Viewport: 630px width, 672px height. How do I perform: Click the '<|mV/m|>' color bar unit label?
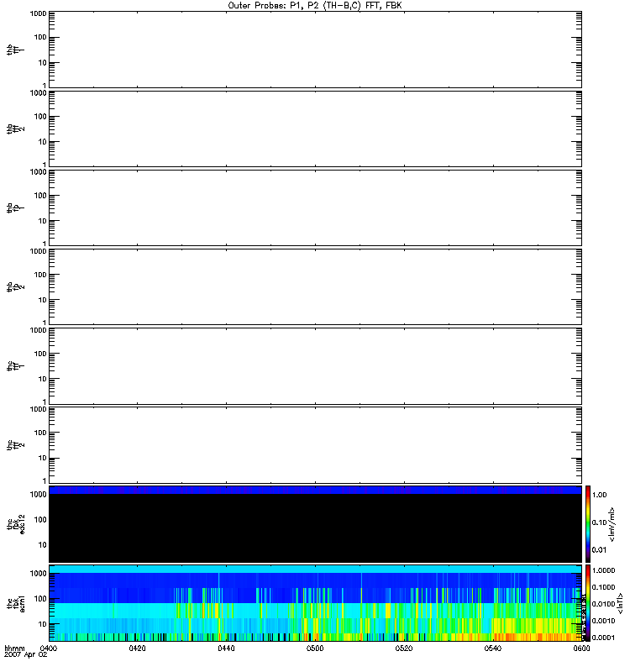612,524
